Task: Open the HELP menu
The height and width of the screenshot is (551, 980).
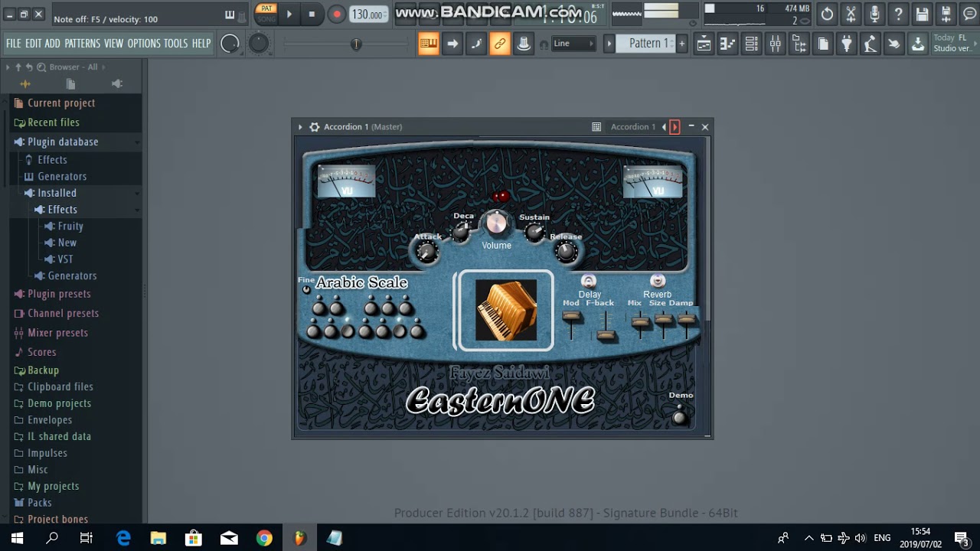Action: [201, 44]
